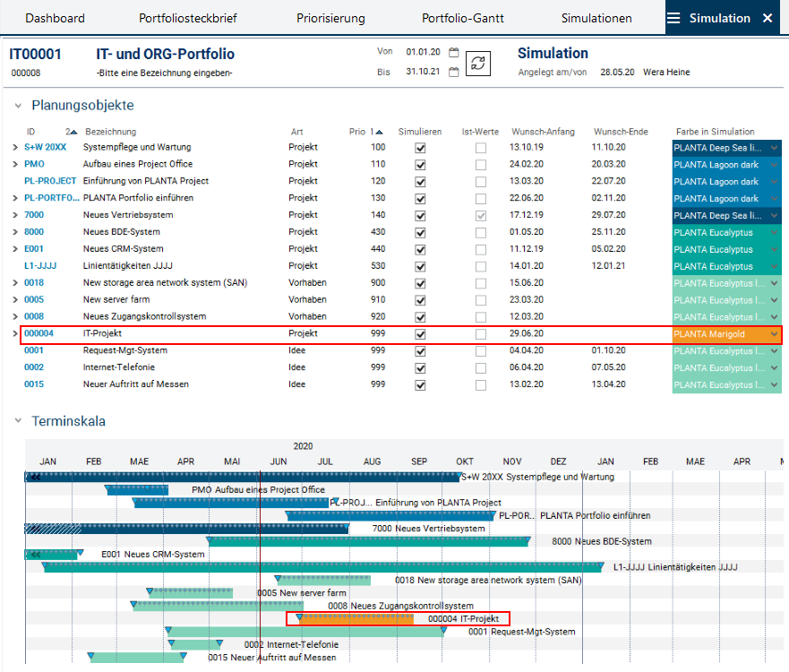Open color dropdown for PLANTA Marigold

pyautogui.click(x=774, y=334)
